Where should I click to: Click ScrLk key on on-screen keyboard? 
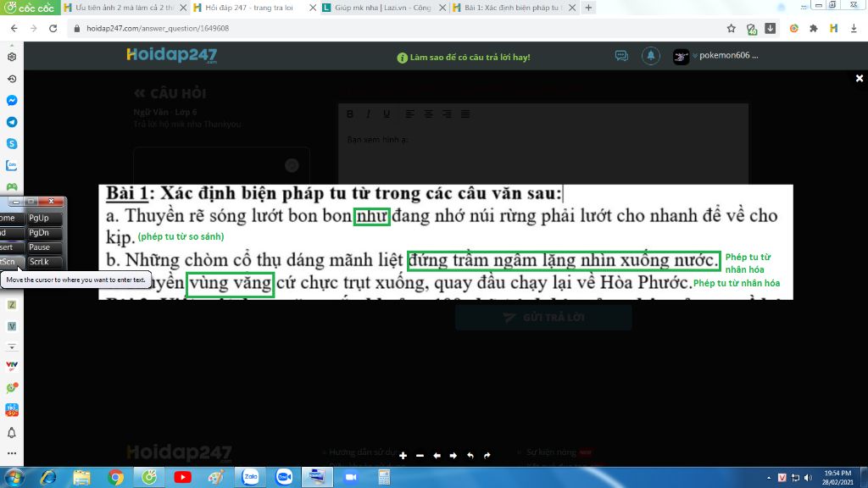(44, 262)
